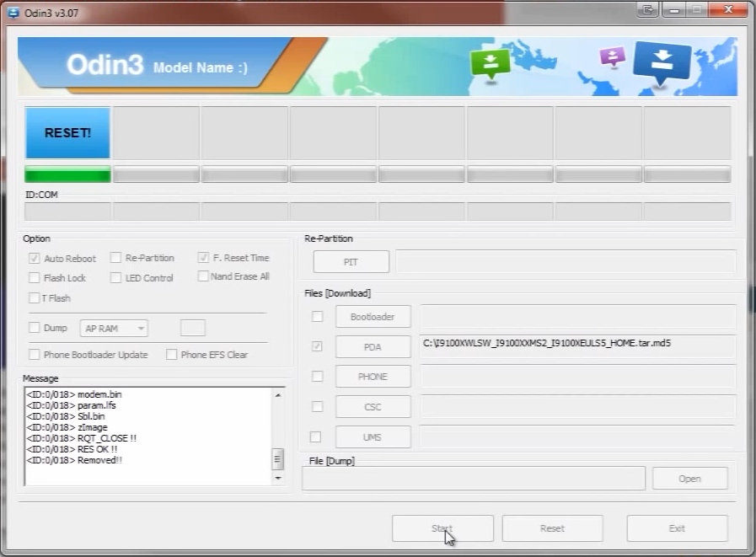This screenshot has width=756, height=557.
Task: Toggle the Auto Reboot checkbox
Action: pos(35,258)
